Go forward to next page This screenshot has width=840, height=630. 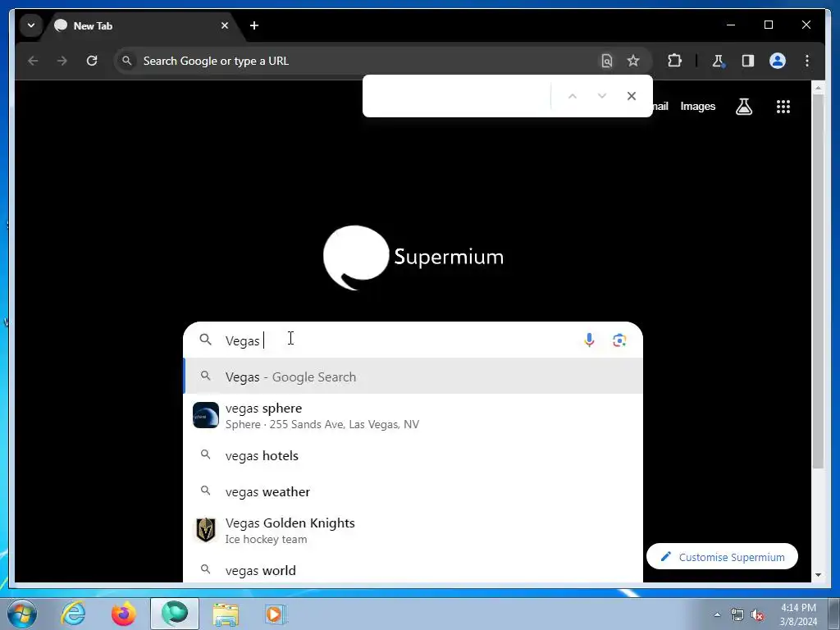62,61
